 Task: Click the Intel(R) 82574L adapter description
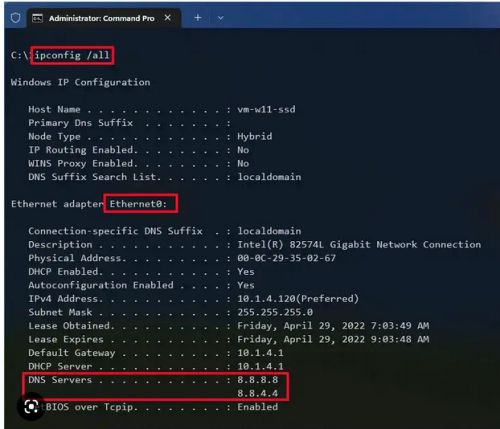359,245
